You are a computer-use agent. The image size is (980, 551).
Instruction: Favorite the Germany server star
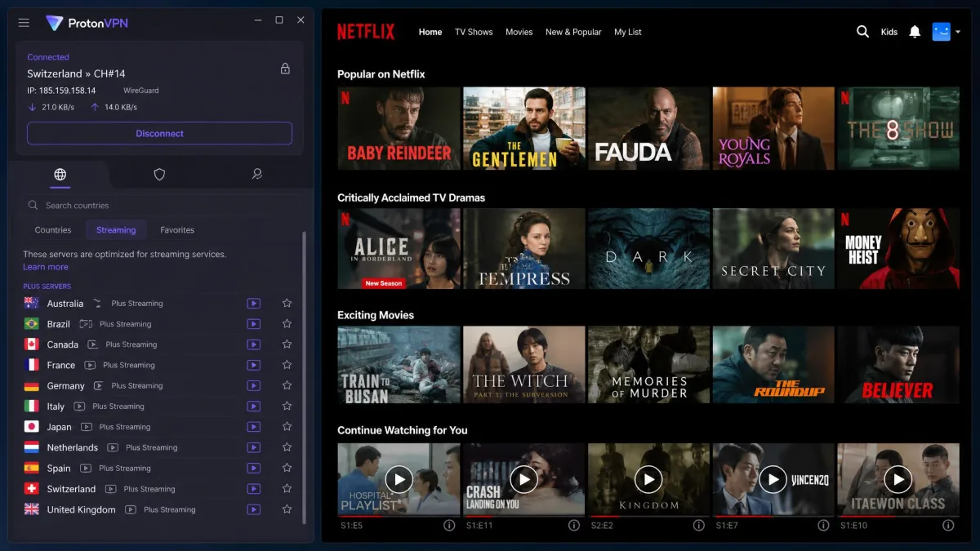287,385
